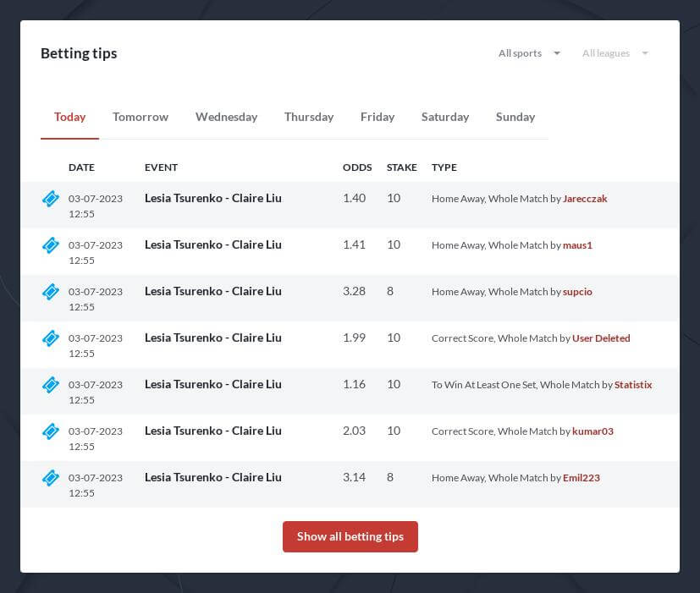Select the Saturday tab

click(x=445, y=117)
